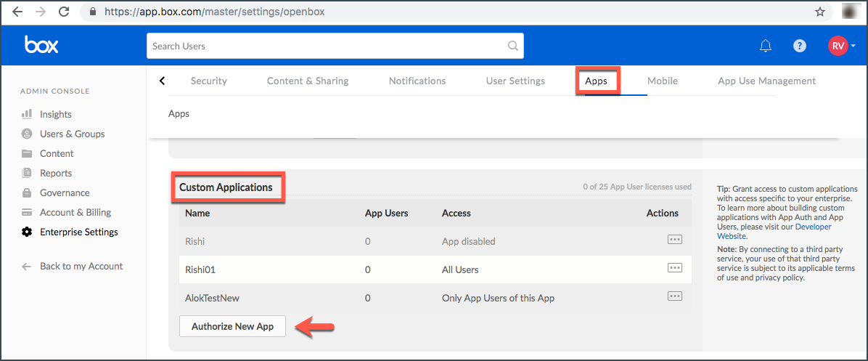Click the browser address bar URL
This screenshot has width=868, height=361.
[x=215, y=12]
